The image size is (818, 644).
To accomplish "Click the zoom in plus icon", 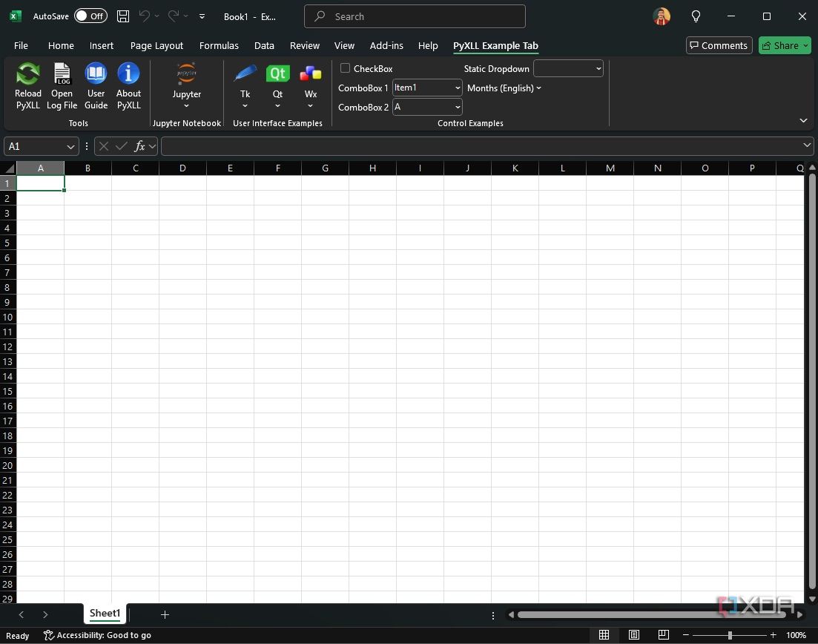I will pyautogui.click(x=774, y=635).
